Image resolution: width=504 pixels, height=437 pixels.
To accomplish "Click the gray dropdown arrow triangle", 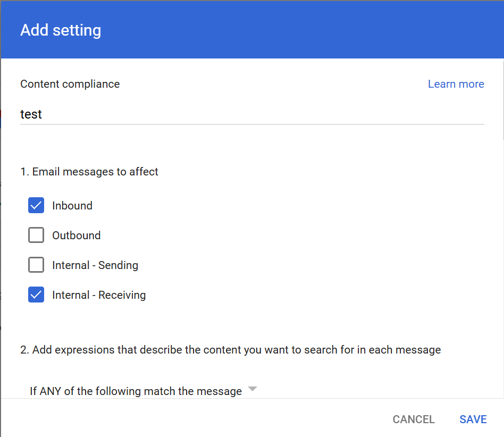I will pos(253,389).
